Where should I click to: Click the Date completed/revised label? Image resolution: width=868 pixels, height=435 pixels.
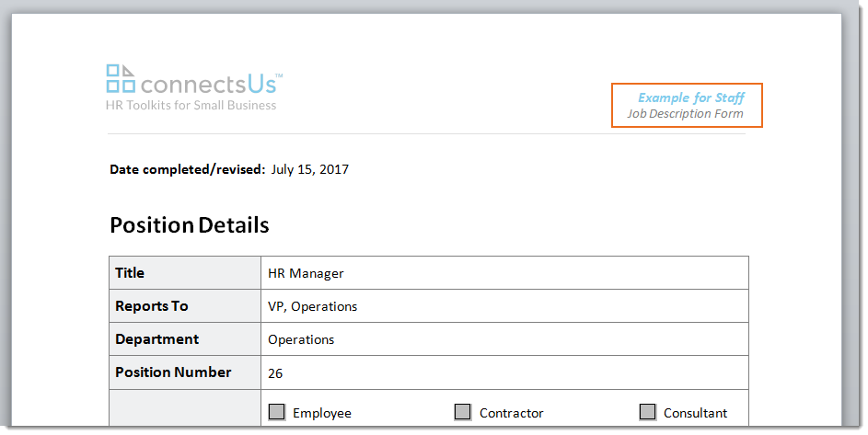(x=188, y=169)
